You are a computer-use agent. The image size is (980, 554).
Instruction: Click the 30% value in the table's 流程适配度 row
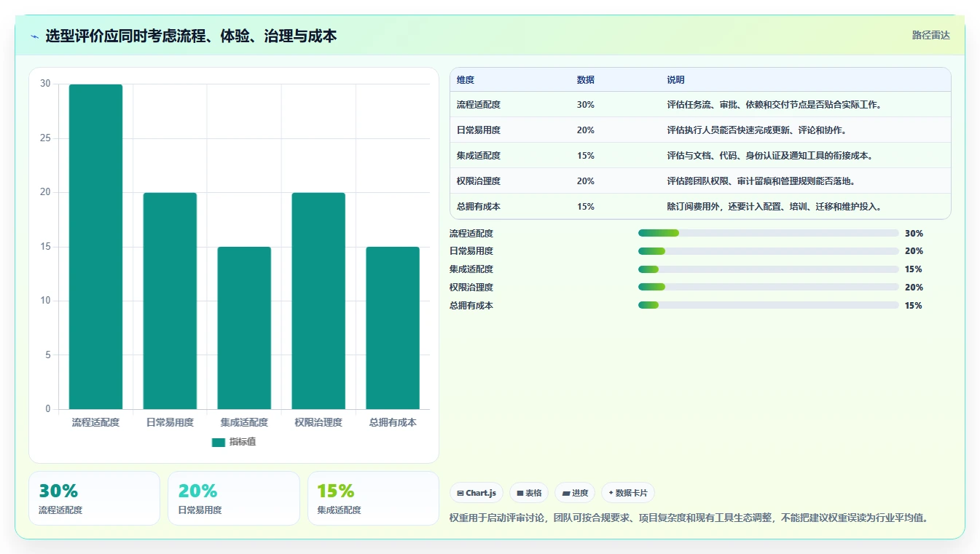point(586,105)
